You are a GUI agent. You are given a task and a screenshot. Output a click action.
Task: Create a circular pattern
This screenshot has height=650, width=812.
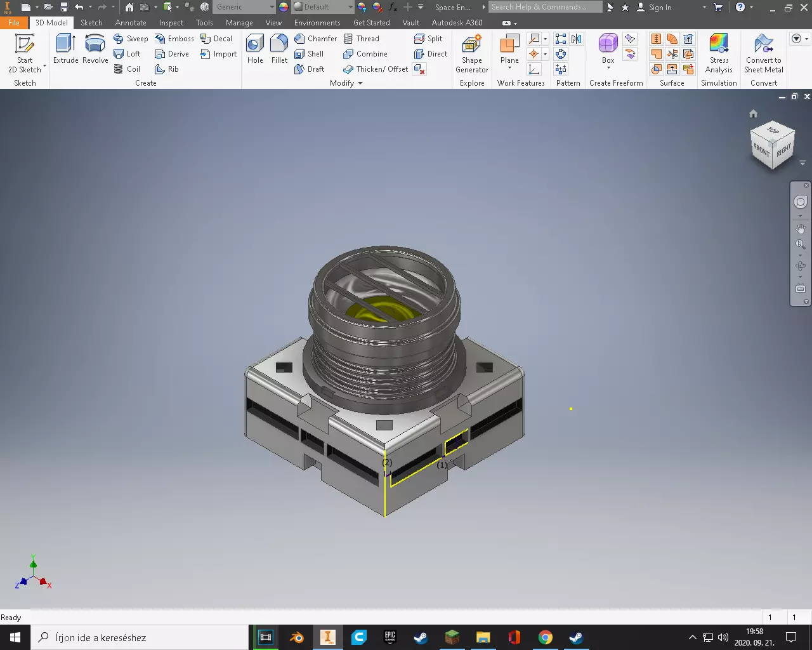click(561, 54)
